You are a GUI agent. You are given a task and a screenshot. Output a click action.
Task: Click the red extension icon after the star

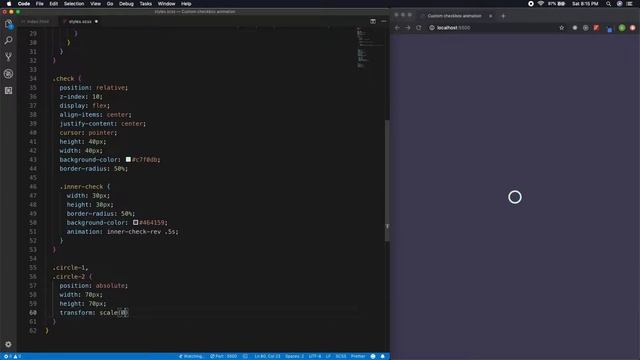(596, 28)
